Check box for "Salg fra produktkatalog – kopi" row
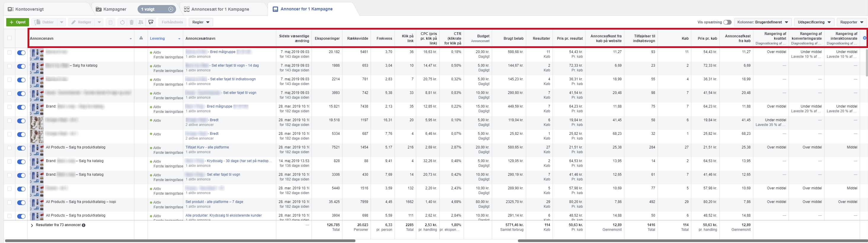 (x=9, y=202)
